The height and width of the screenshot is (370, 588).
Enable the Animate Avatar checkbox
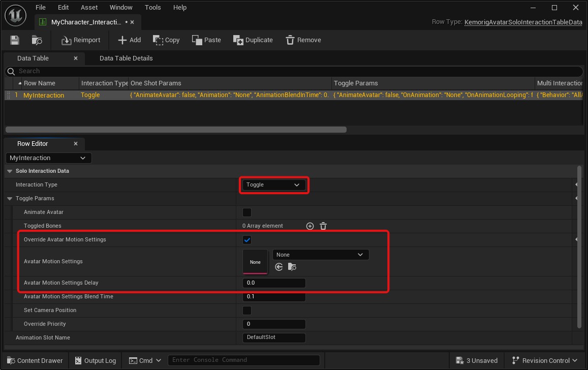[x=247, y=212]
